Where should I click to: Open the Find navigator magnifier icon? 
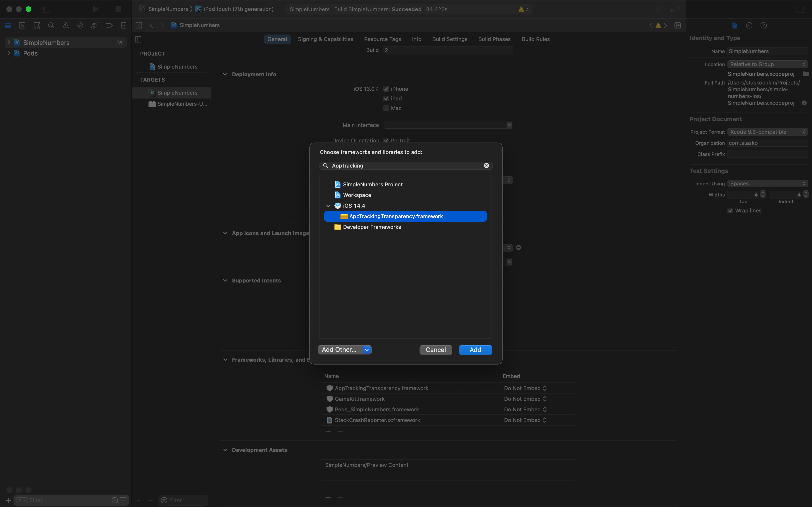[51, 25]
